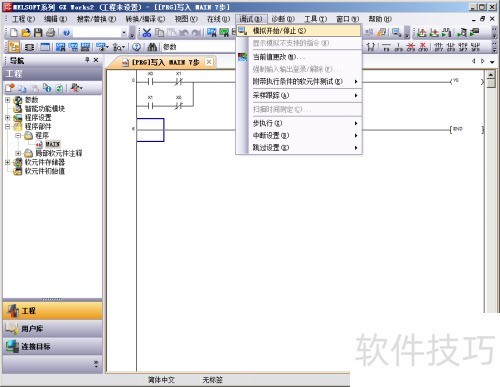Click the monitor magnifier icon in top toolbar
This screenshot has height=387, width=500.
click(x=397, y=32)
